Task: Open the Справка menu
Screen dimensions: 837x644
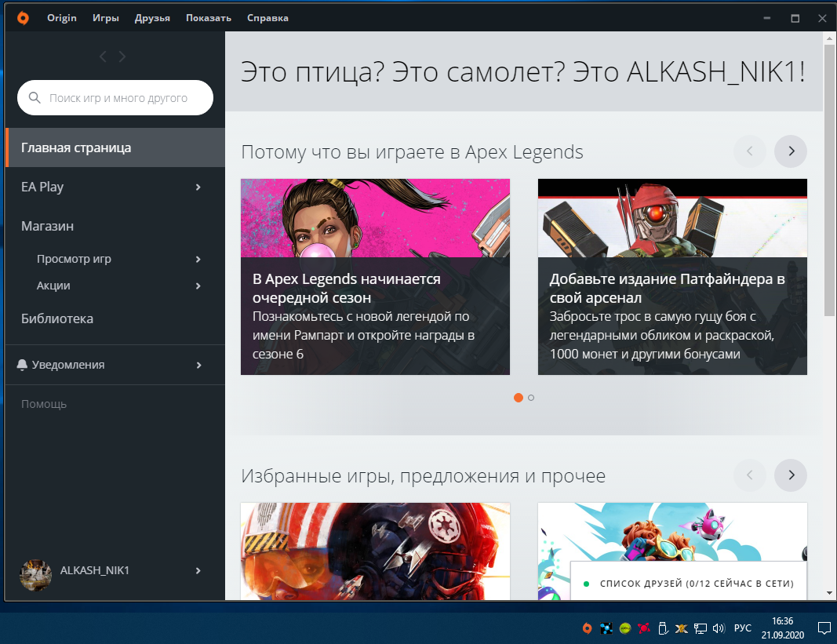Action: [267, 17]
